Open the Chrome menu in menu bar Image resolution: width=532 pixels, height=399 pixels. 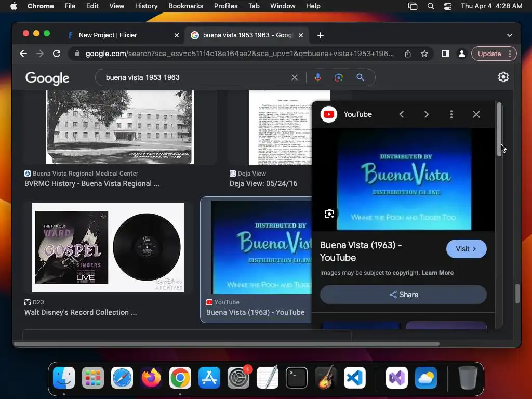pos(41,6)
